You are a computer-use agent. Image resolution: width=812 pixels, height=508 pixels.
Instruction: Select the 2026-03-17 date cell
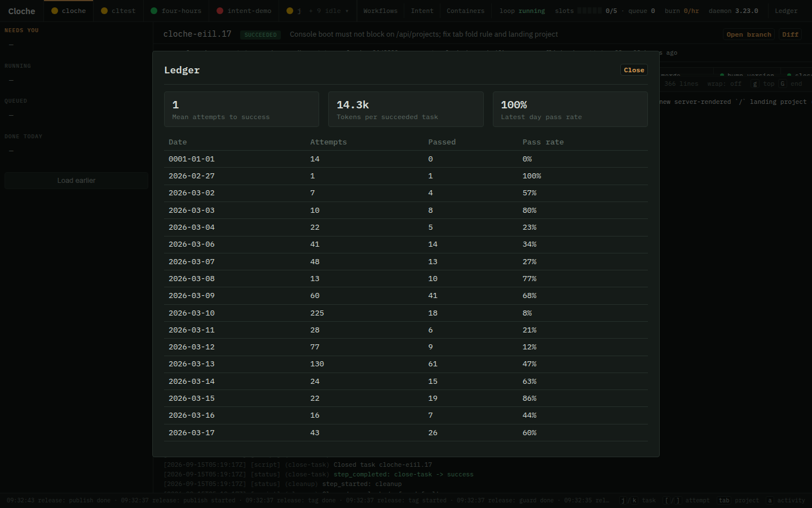click(192, 433)
